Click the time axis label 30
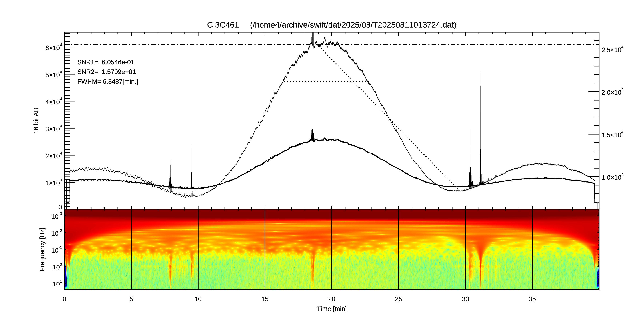The image size is (644, 322). [465, 299]
